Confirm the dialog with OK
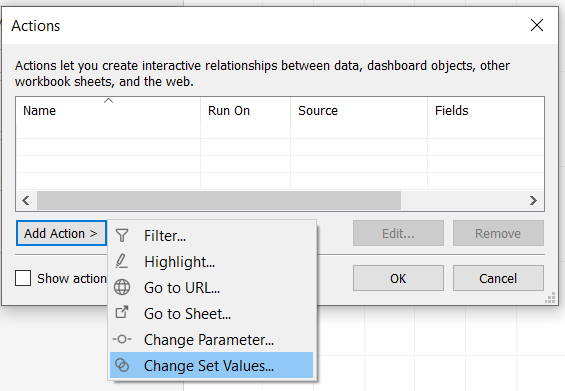 pos(398,278)
